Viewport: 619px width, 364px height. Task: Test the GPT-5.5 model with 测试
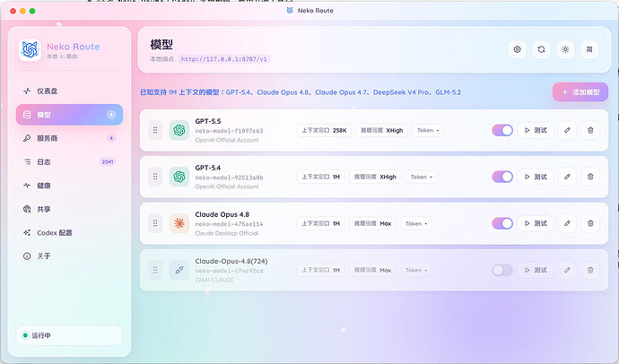536,130
